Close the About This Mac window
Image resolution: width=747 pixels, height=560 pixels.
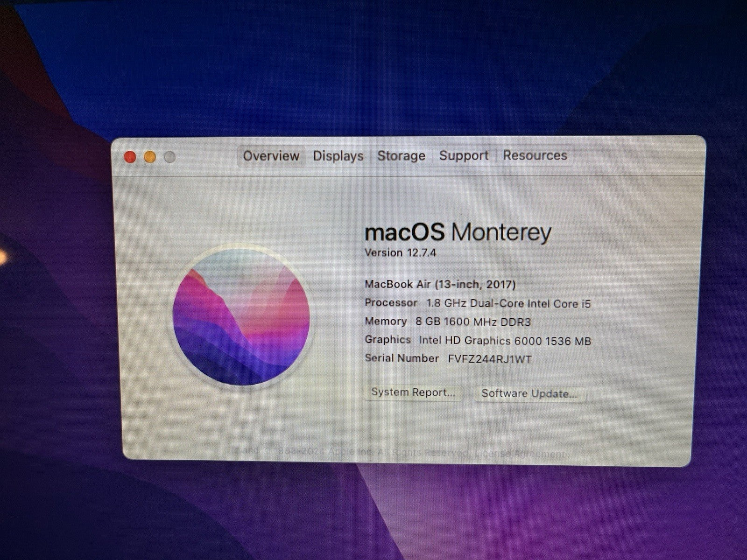(130, 157)
